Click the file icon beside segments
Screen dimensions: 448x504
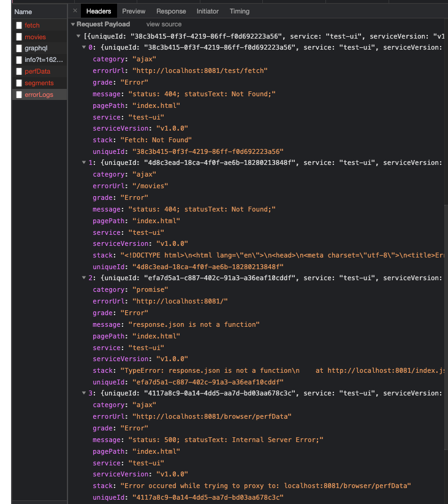click(19, 83)
